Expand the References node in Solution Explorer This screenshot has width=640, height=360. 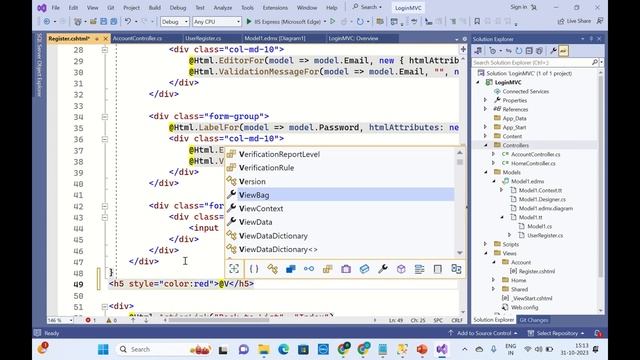485,109
